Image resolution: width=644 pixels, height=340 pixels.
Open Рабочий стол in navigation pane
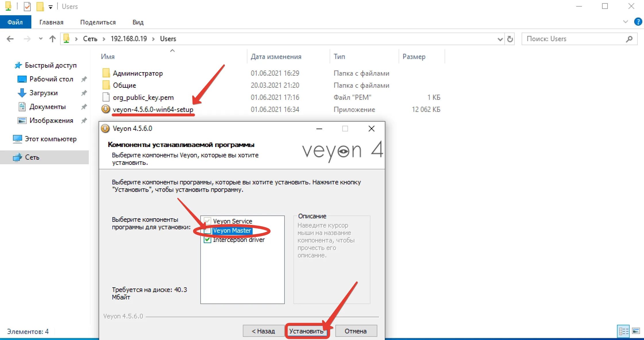point(51,79)
